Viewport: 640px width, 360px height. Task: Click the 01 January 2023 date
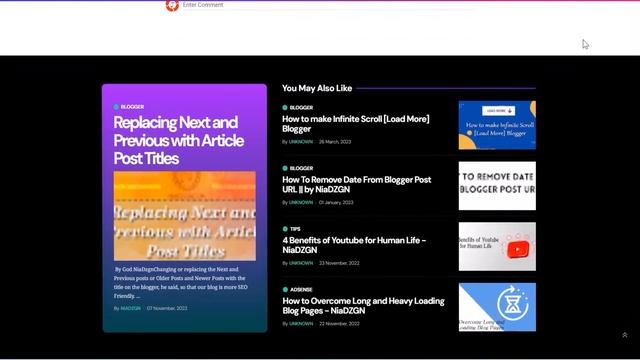click(336, 202)
